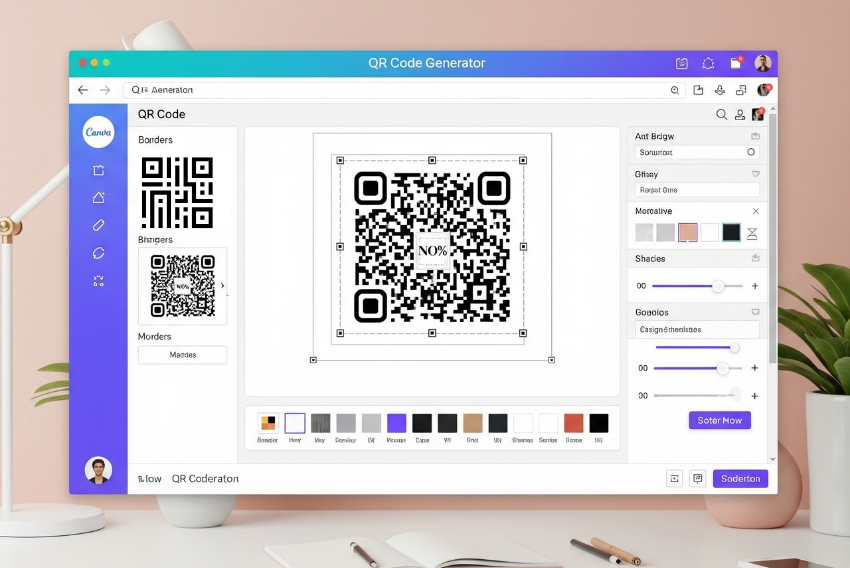Click the Soter Now button
The height and width of the screenshot is (568, 850).
(720, 420)
